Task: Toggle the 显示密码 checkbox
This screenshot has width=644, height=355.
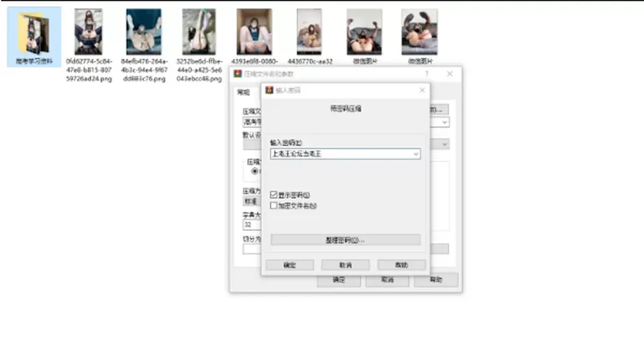Action: pos(274,195)
